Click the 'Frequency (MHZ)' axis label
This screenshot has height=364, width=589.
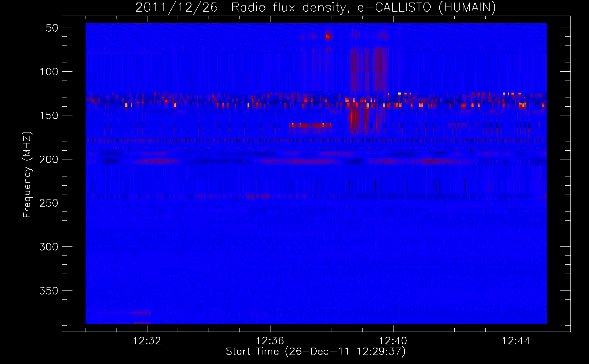[27, 174]
